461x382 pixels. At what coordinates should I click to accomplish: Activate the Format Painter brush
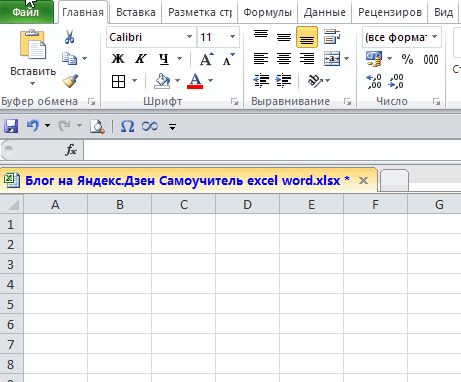(70, 81)
